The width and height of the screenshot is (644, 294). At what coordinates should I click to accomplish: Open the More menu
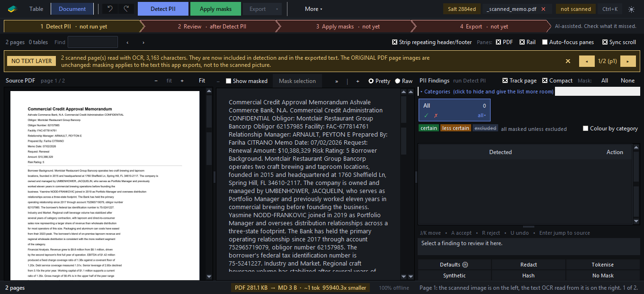coord(313,9)
